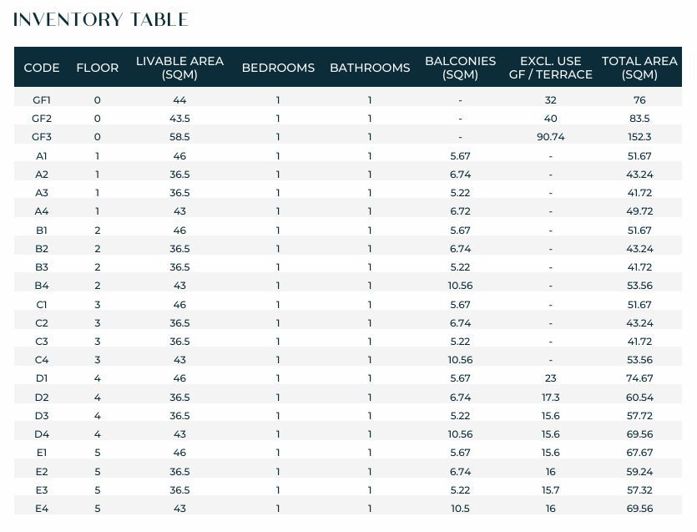Screen dimensions: 697x532
Task: Click the BATHROOMS column header
Action: click(x=370, y=68)
